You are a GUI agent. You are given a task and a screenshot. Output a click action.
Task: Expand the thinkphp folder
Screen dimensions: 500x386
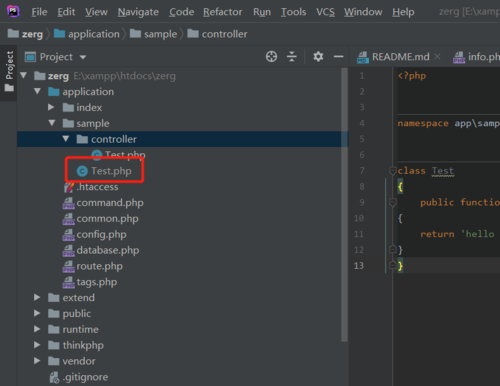(x=37, y=345)
